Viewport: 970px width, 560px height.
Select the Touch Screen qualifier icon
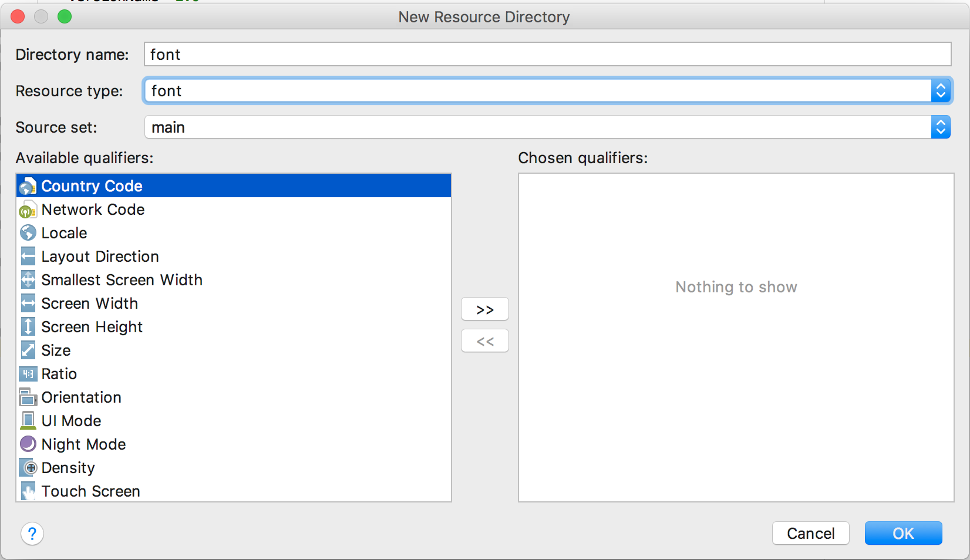tap(28, 491)
